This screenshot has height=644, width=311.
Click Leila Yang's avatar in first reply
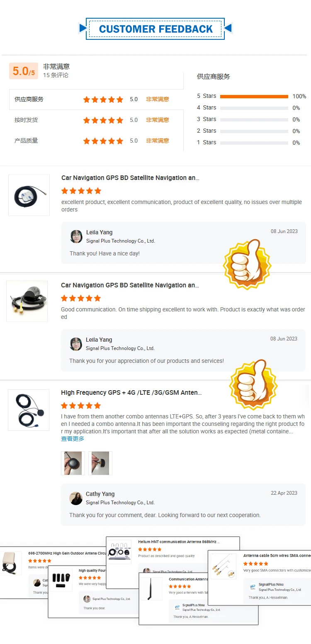(x=76, y=236)
